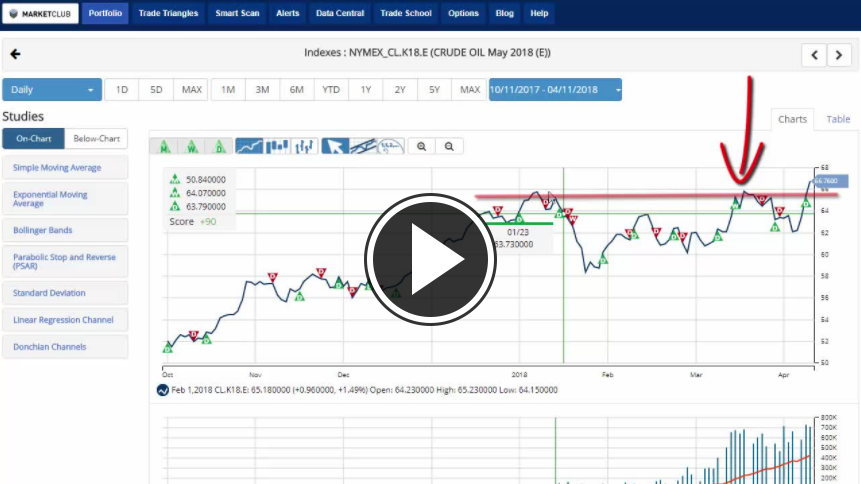Screen dimensions: 861x484
Task: Select the 6M time range
Action: point(297,90)
